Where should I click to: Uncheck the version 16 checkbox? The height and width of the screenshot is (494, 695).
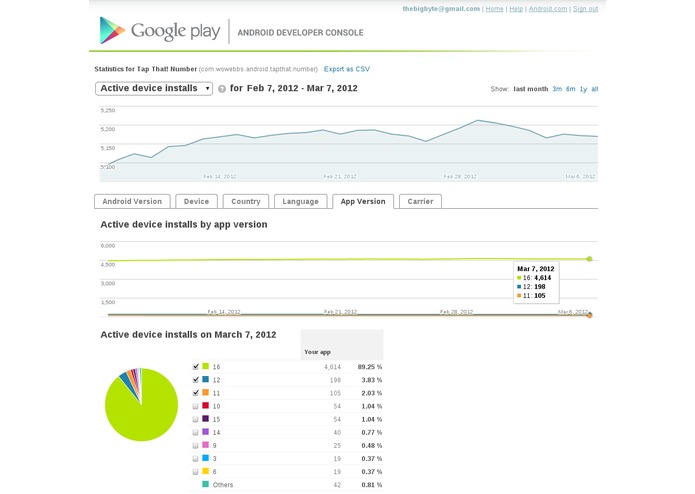point(195,366)
